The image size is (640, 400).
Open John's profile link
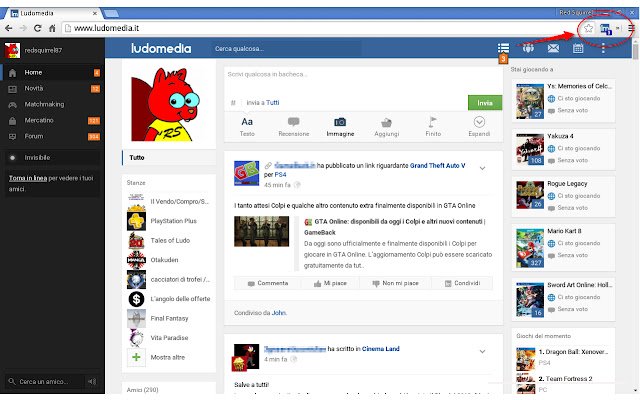[279, 313]
